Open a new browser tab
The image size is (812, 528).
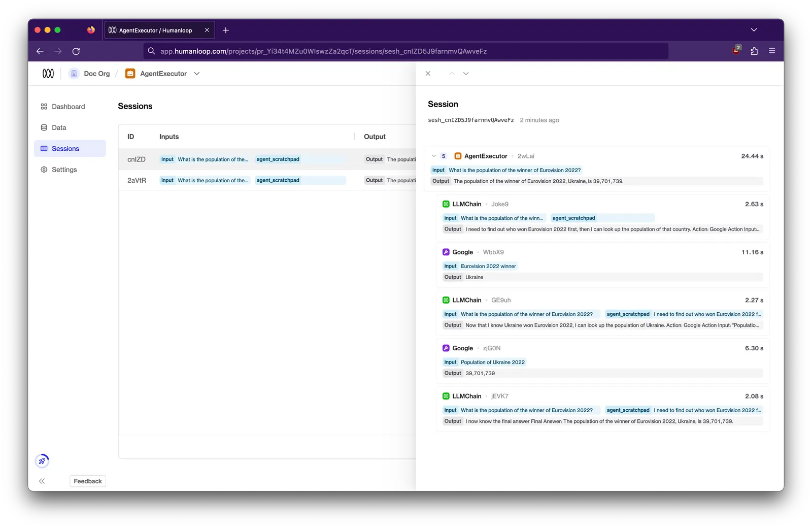click(226, 30)
